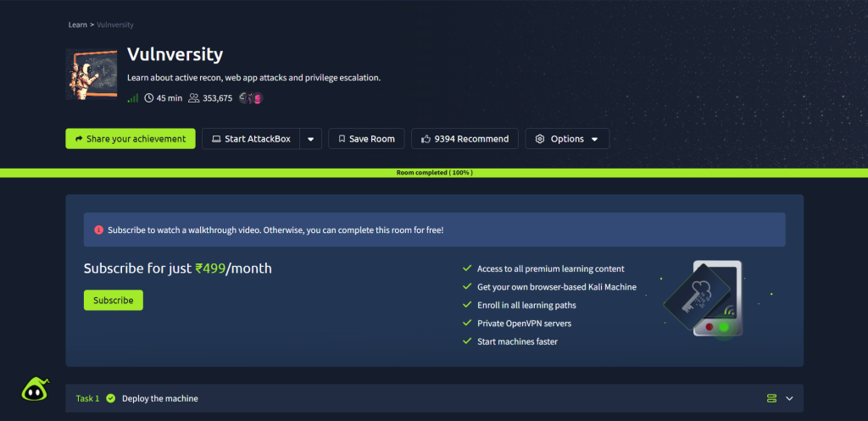The image size is (868, 421).
Task: Expand Task 1 with the chevron arrow
Action: 789,398
